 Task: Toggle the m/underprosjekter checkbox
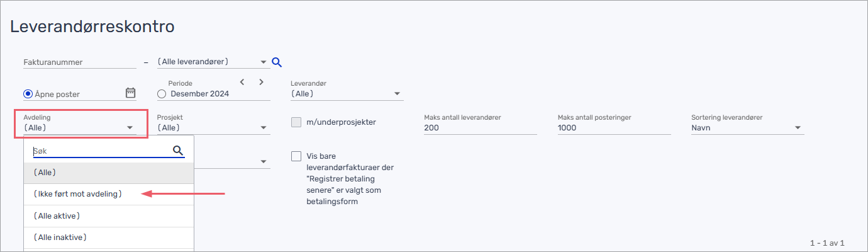pyautogui.click(x=296, y=122)
